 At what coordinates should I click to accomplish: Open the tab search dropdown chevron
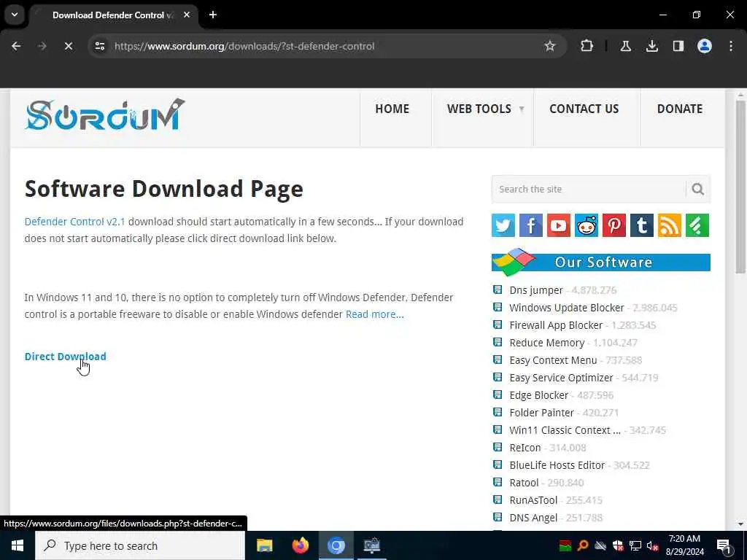click(x=15, y=15)
